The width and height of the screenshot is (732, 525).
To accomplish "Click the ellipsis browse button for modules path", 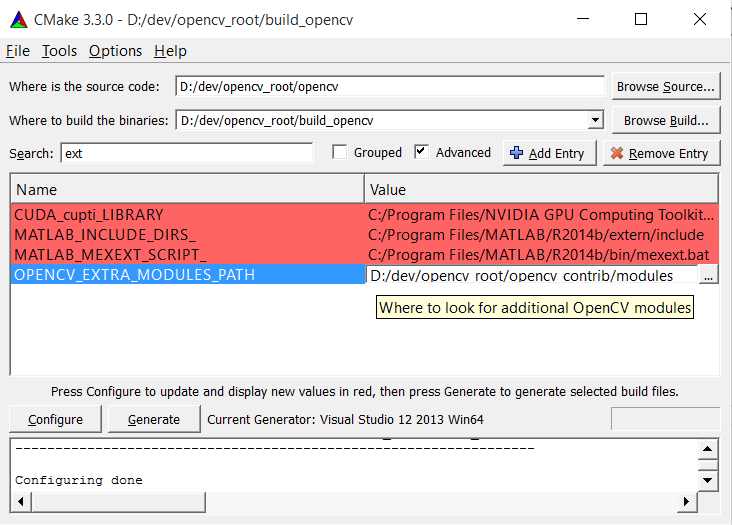I will click(708, 275).
